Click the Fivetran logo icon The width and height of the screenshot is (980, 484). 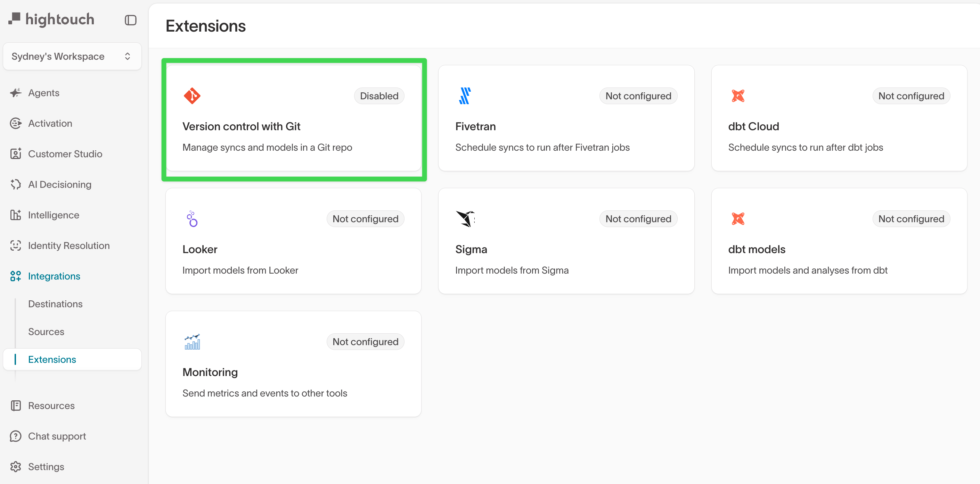465,96
